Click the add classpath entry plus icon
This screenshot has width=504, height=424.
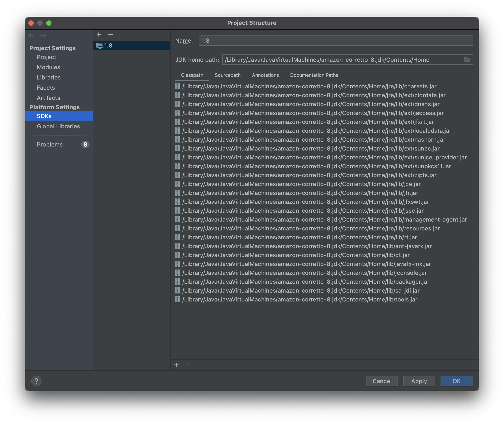177,365
